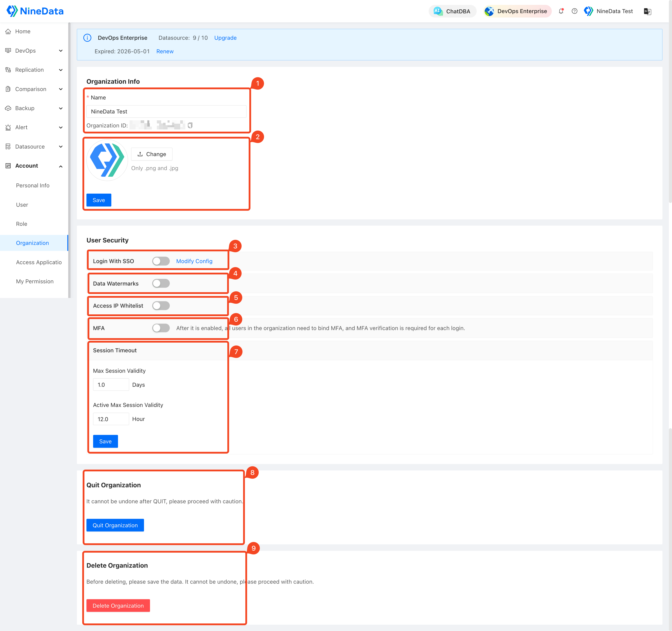The width and height of the screenshot is (672, 631).
Task: Enable the MFA toggle
Action: (x=161, y=328)
